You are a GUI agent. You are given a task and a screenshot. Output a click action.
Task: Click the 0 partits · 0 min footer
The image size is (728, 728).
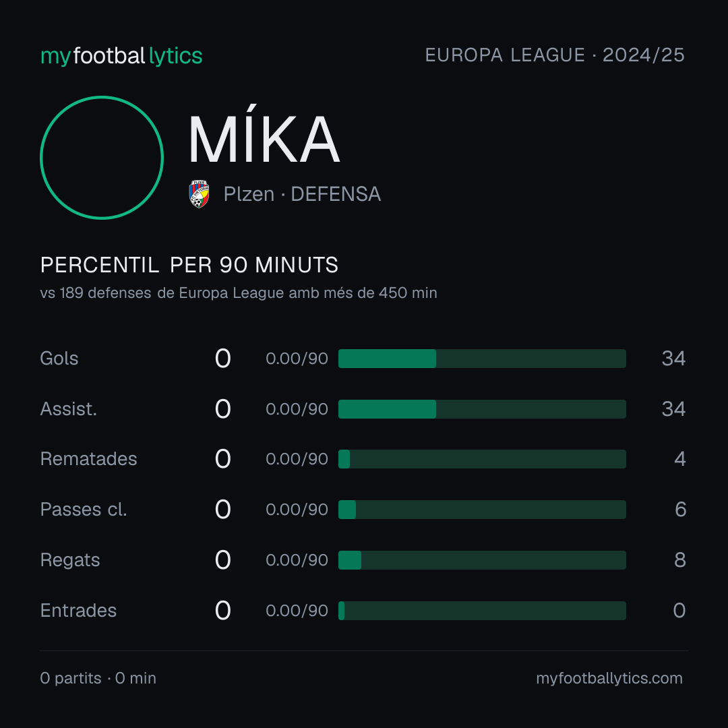click(98, 678)
